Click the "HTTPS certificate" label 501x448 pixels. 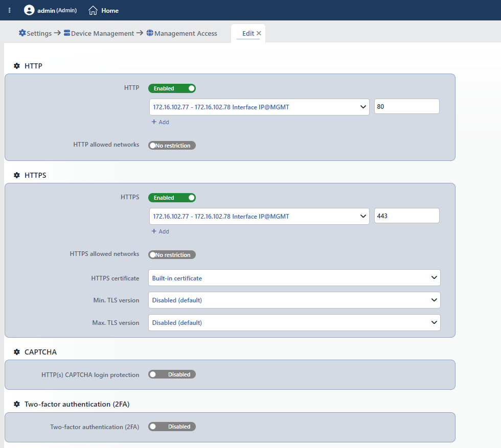pos(115,278)
